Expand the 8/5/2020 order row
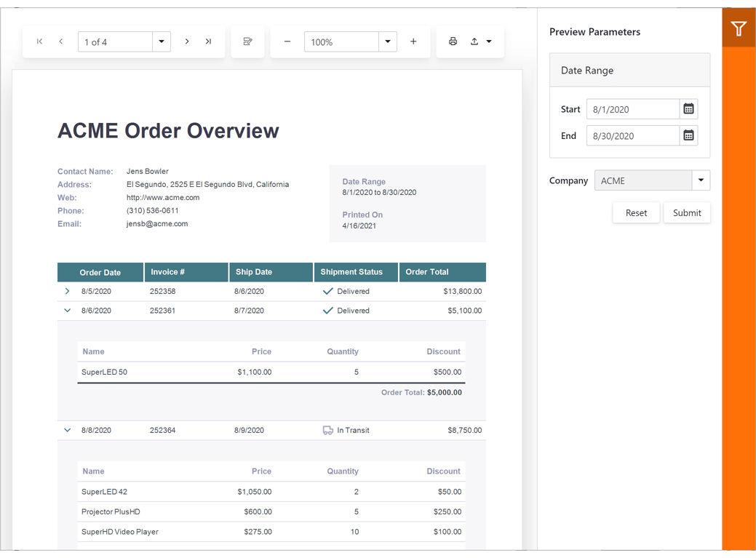 point(67,290)
